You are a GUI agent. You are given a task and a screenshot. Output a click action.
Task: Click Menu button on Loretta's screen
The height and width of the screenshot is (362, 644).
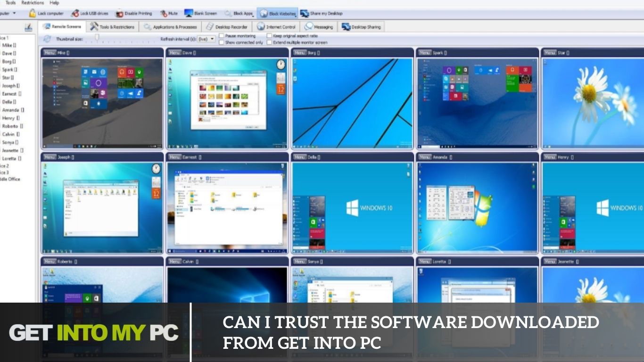425,261
